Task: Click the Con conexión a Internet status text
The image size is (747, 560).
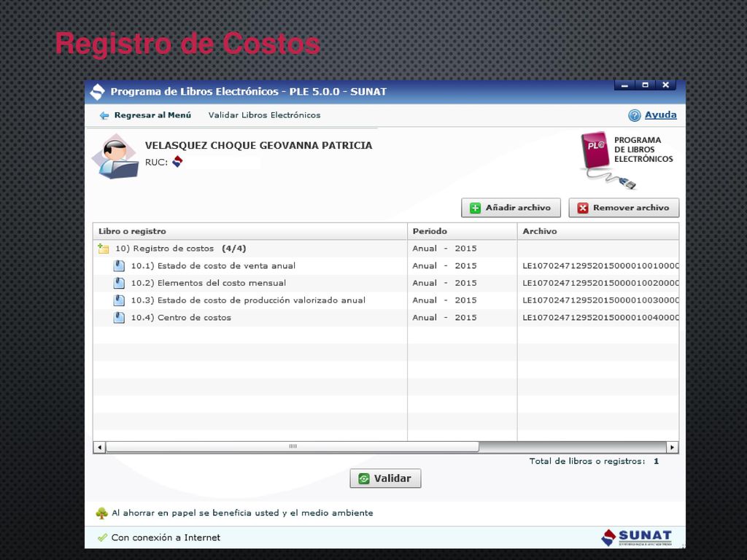Action: pos(166,537)
